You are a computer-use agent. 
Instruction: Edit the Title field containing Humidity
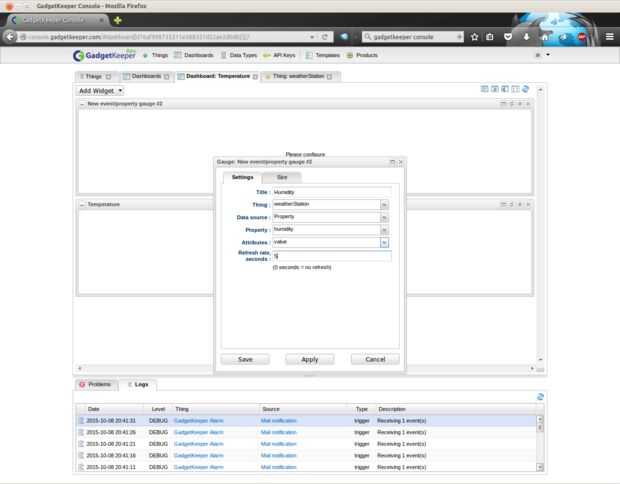pos(332,192)
